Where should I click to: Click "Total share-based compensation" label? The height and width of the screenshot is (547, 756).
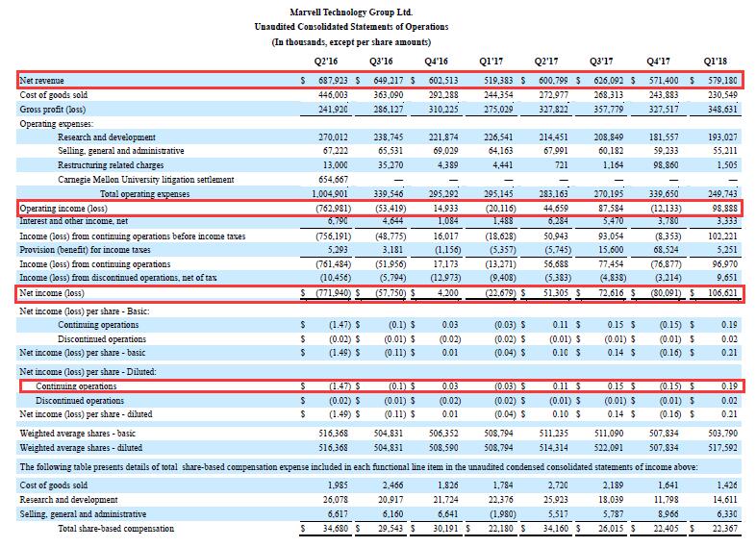(115, 529)
